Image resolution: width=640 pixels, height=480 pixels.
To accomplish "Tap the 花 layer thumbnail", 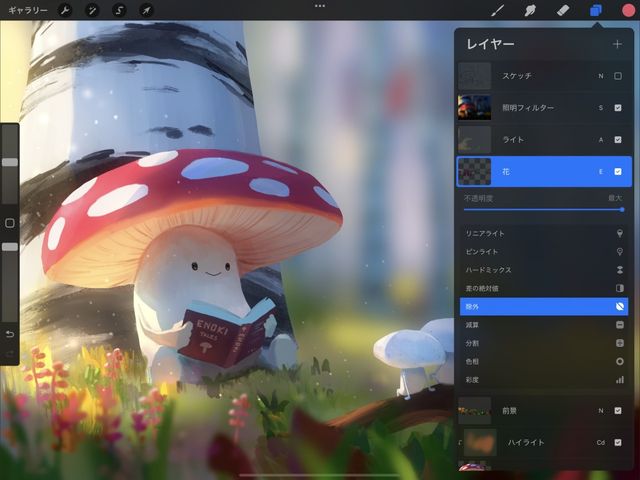I will coord(474,171).
